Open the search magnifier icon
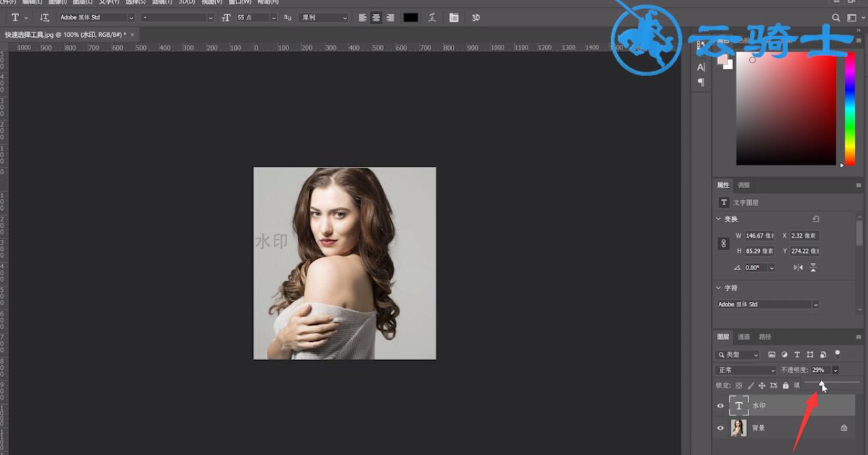868x455 pixels. coord(836,18)
